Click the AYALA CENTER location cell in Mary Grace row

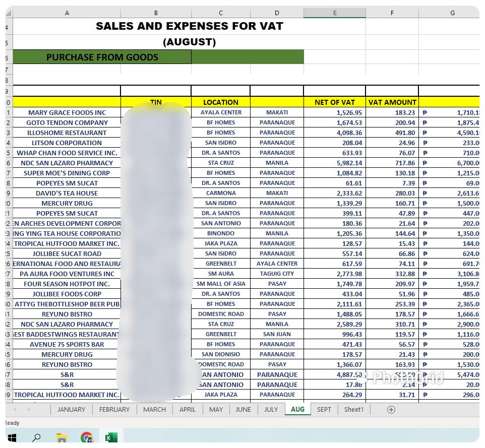coord(220,112)
